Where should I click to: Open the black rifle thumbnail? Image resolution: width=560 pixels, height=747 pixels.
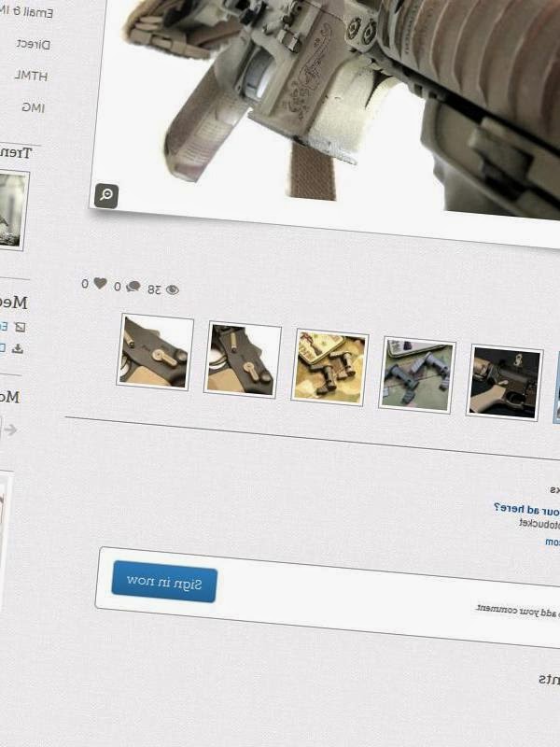(x=504, y=383)
